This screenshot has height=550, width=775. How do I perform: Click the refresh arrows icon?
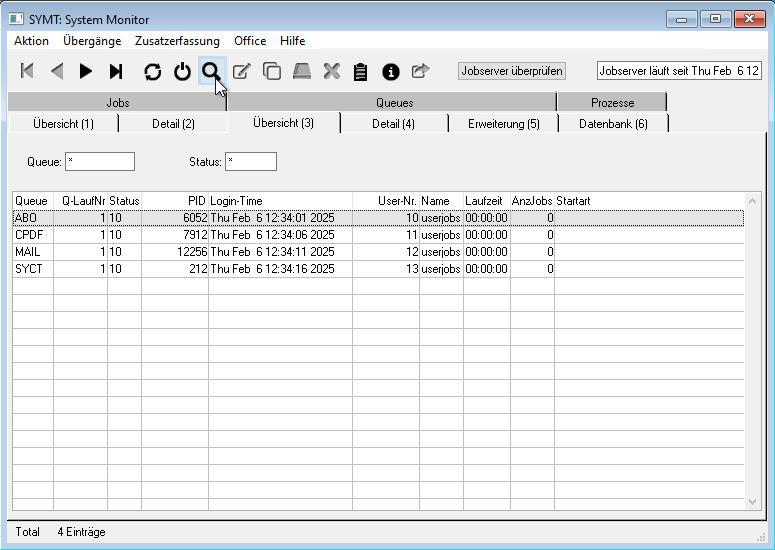[x=152, y=71]
